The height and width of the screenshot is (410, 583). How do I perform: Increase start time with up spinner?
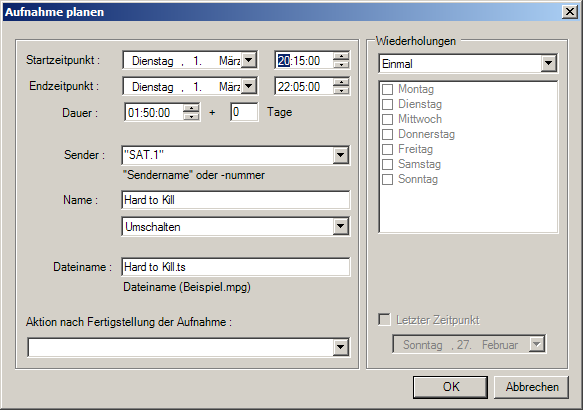point(341,56)
